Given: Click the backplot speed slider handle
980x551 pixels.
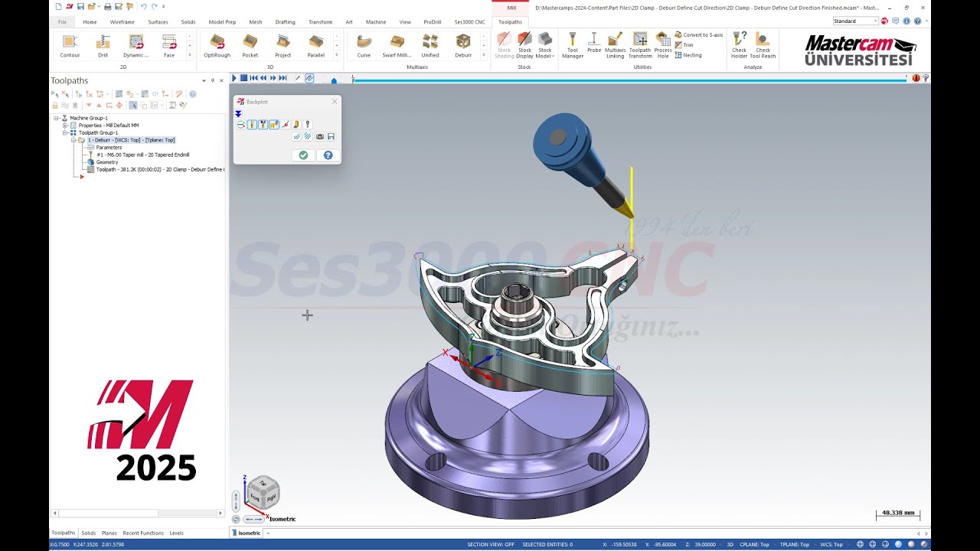Looking at the screenshot, I should pyautogui.click(x=334, y=80).
